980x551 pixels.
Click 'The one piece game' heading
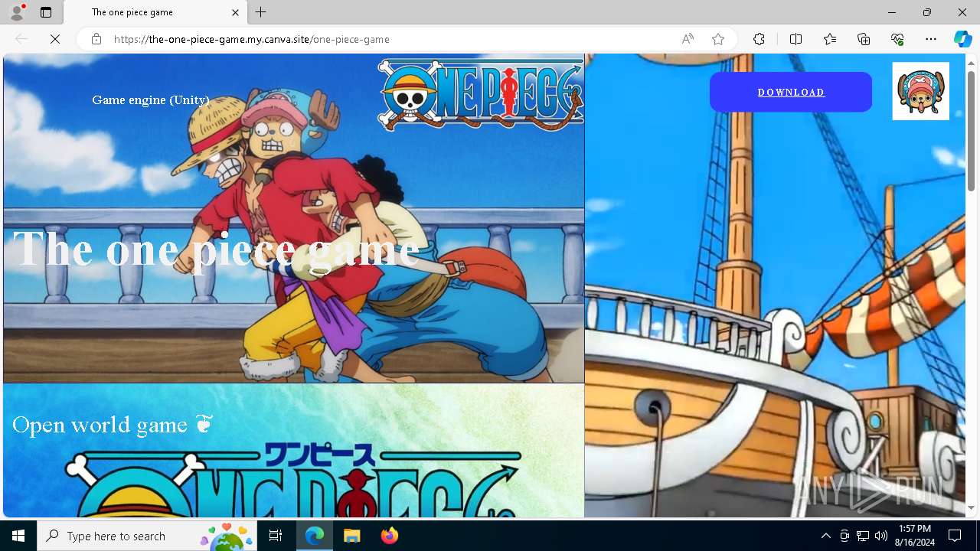tap(217, 249)
